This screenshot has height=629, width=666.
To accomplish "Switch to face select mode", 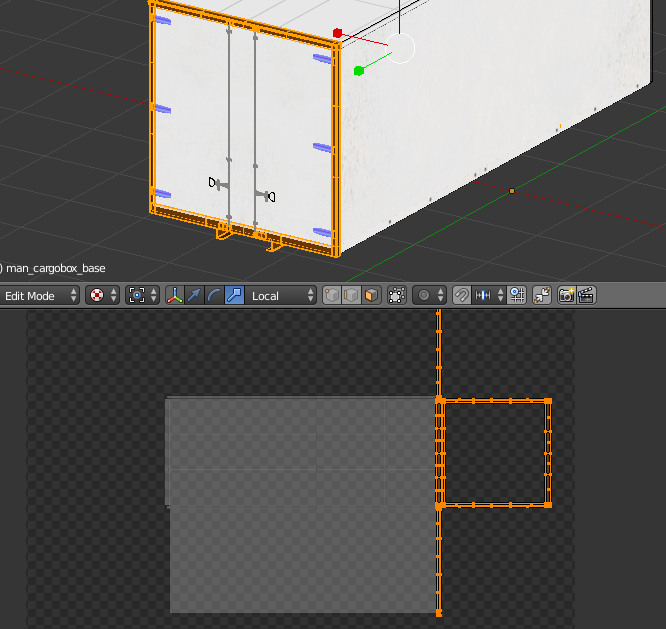I will tap(371, 295).
